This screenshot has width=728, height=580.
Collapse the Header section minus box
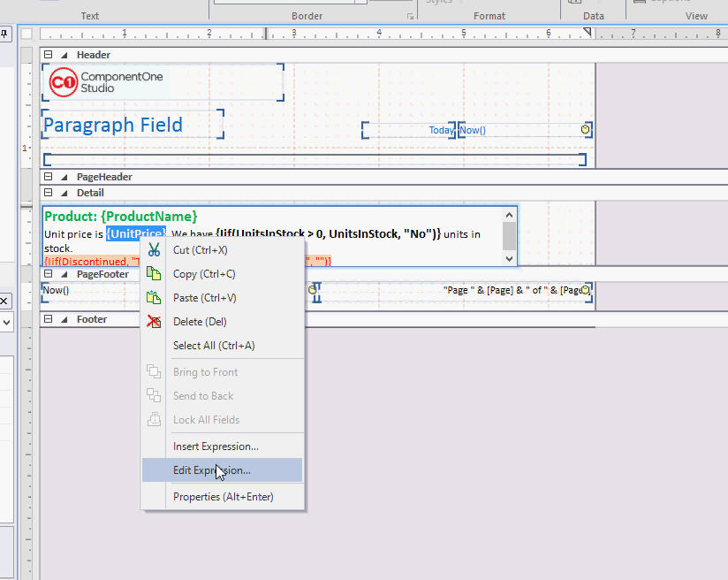click(x=49, y=55)
